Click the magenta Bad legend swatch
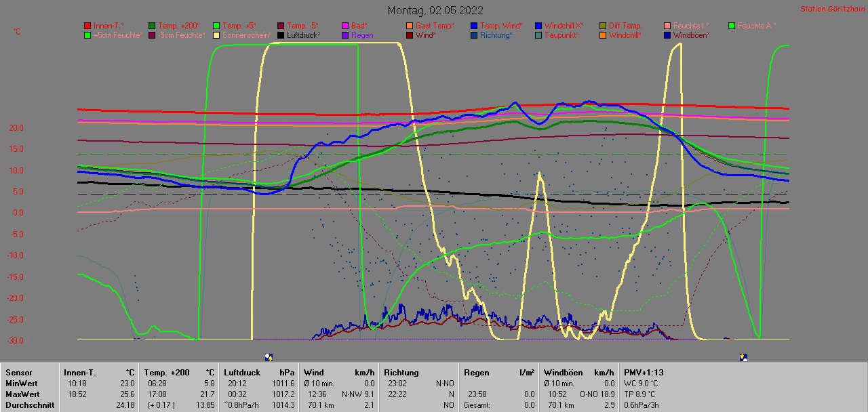Screen dimensions: 868x412 345,26
